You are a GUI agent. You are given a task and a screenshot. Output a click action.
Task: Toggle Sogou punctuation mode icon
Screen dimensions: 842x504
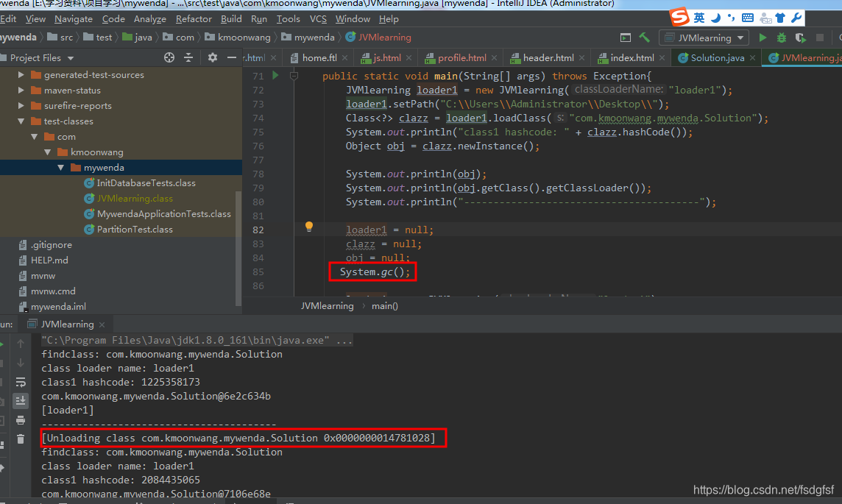tap(731, 18)
